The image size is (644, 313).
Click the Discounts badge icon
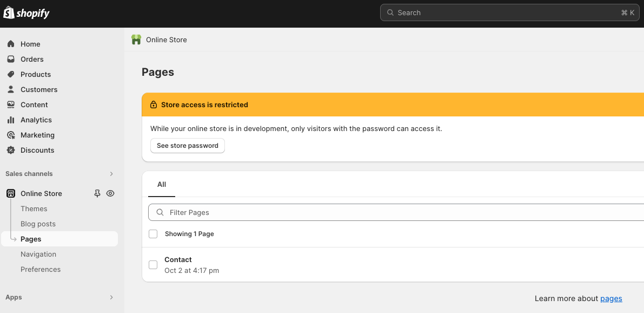pos(11,150)
